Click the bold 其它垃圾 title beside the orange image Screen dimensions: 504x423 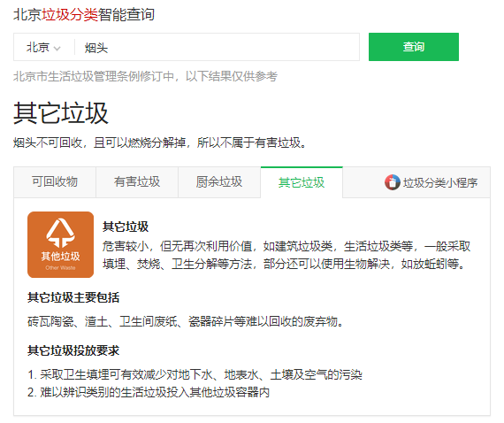126,227
